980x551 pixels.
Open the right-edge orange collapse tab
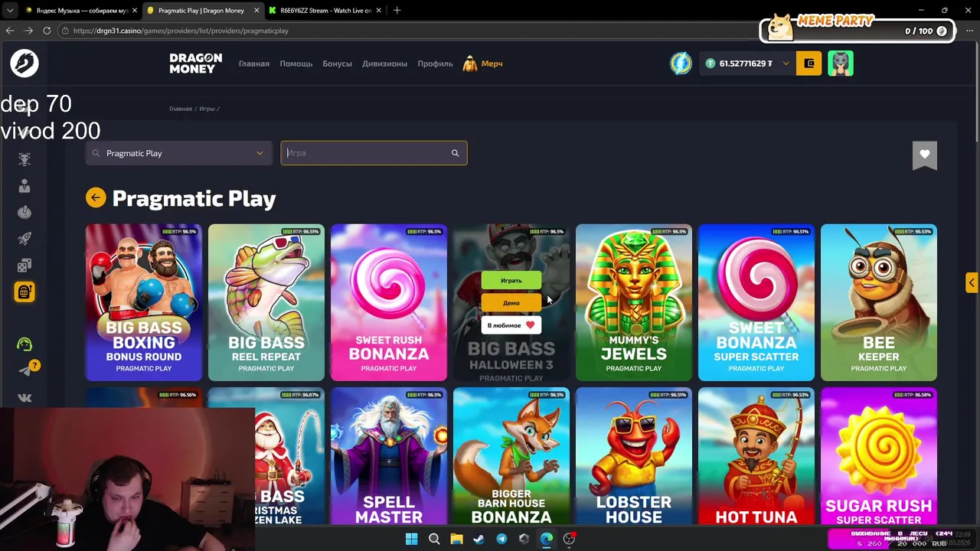pos(972,282)
